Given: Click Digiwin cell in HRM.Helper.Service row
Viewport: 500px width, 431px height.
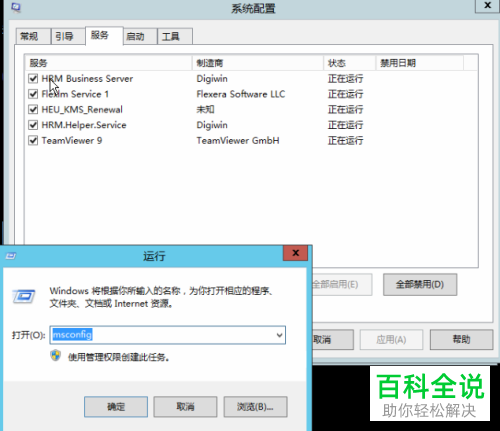Looking at the screenshot, I should [212, 125].
